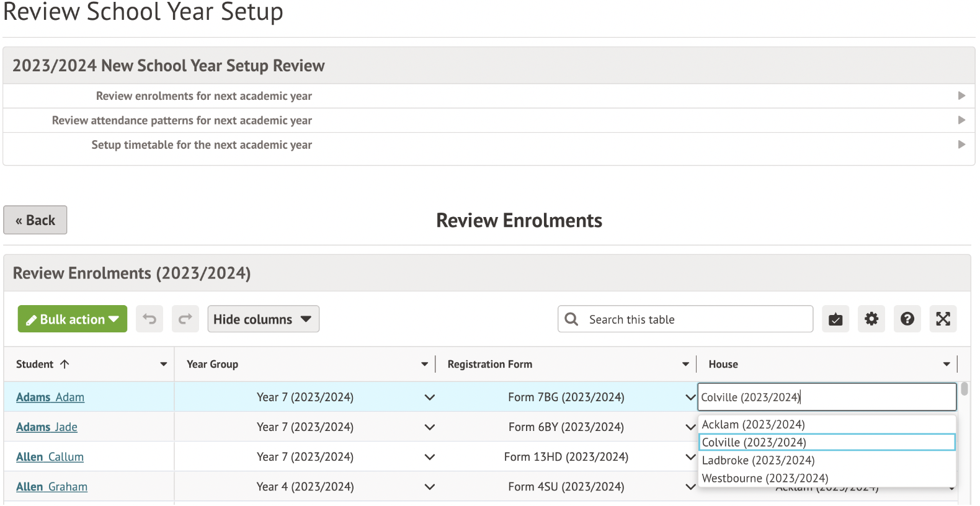Expand Review attendance patterns row
The height and width of the screenshot is (506, 980).
tap(489, 120)
